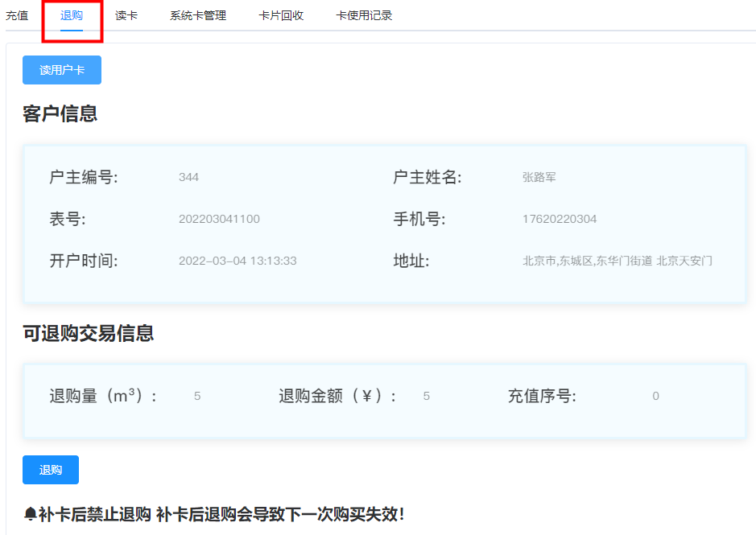Click the bell icon beside the warning

pyautogui.click(x=31, y=514)
